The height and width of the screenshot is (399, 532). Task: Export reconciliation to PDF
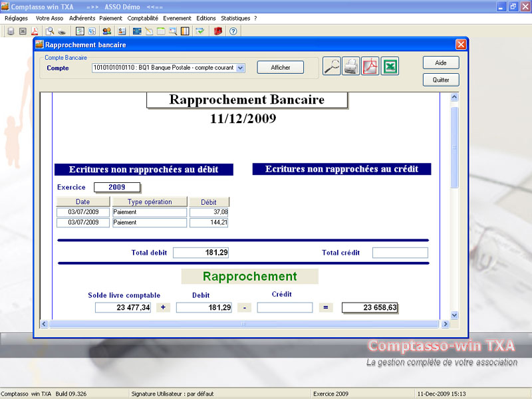pyautogui.click(x=370, y=66)
